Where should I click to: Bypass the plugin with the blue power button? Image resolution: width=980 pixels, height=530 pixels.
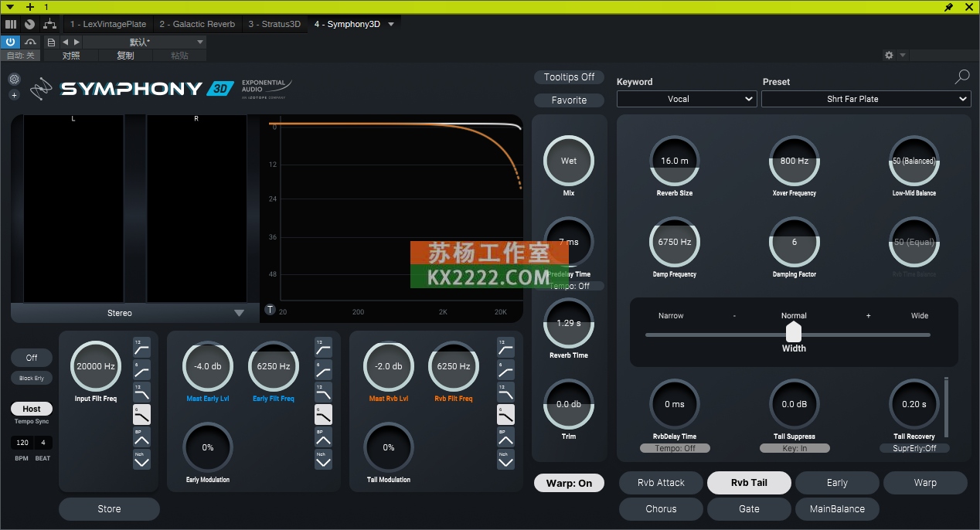coord(11,42)
